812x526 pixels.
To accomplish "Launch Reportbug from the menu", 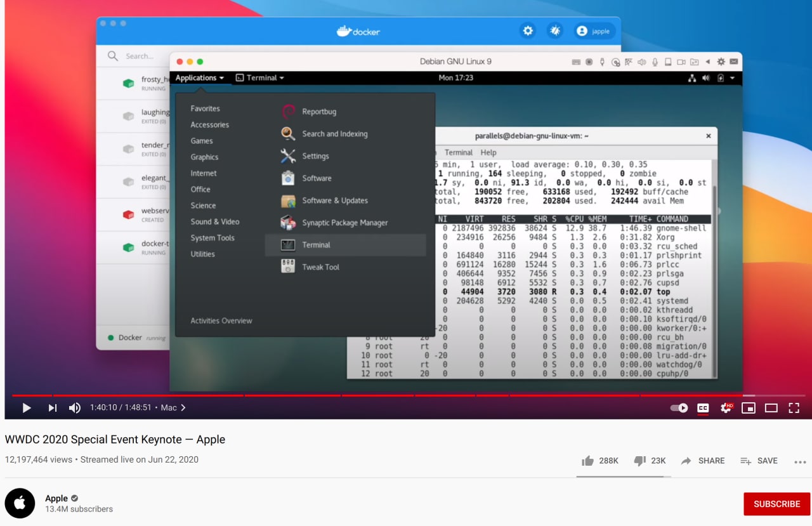I will 345,112.
